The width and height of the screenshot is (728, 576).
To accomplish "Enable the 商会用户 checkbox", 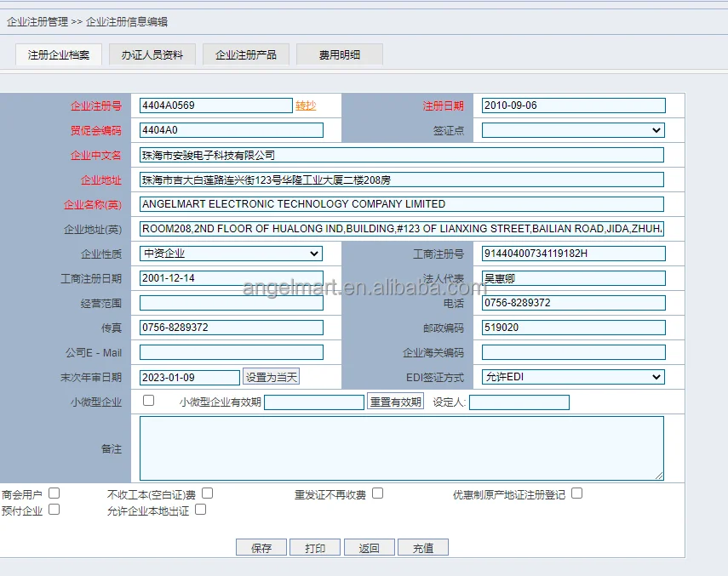I will [x=54, y=493].
